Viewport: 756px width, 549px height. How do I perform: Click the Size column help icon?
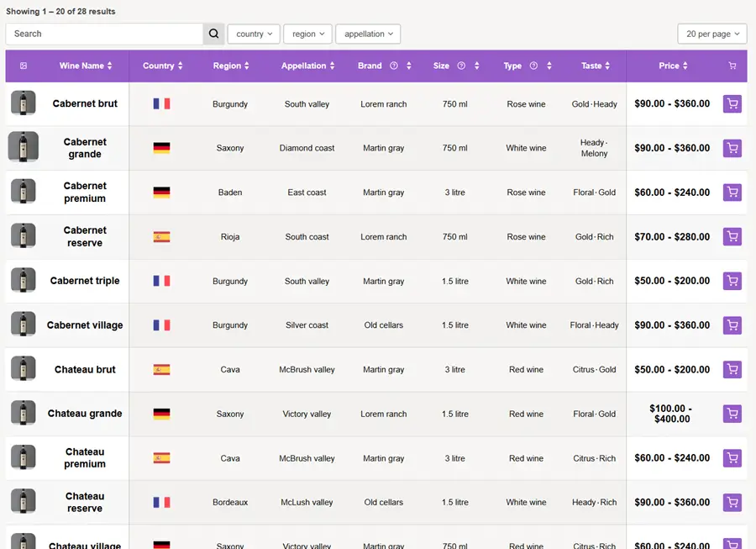[x=461, y=66]
